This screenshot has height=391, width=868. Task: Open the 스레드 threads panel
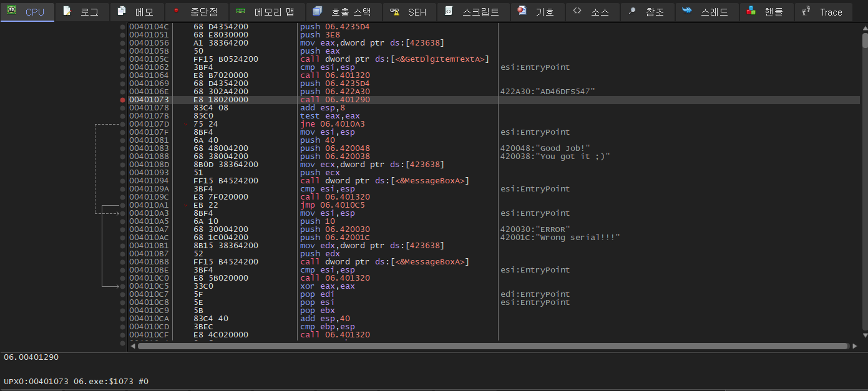tap(707, 11)
